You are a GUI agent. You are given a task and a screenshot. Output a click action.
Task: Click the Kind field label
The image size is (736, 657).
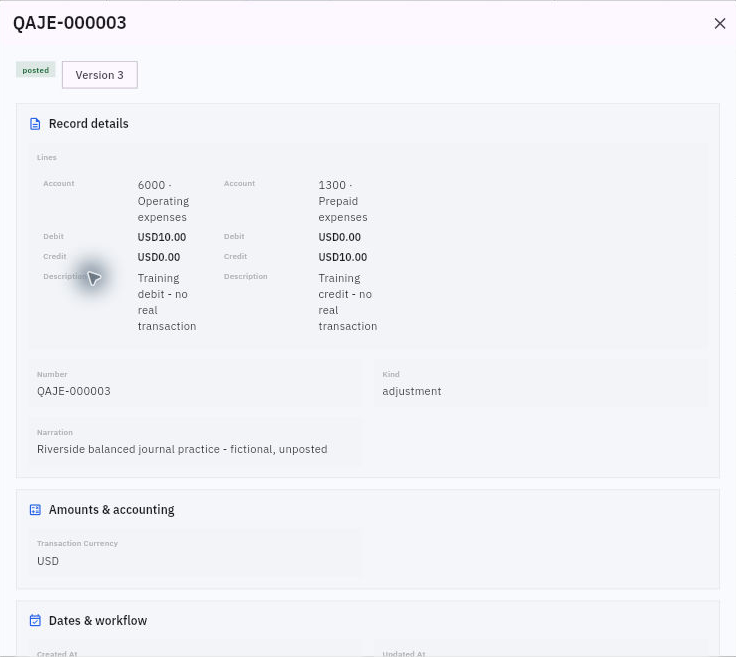click(x=391, y=374)
